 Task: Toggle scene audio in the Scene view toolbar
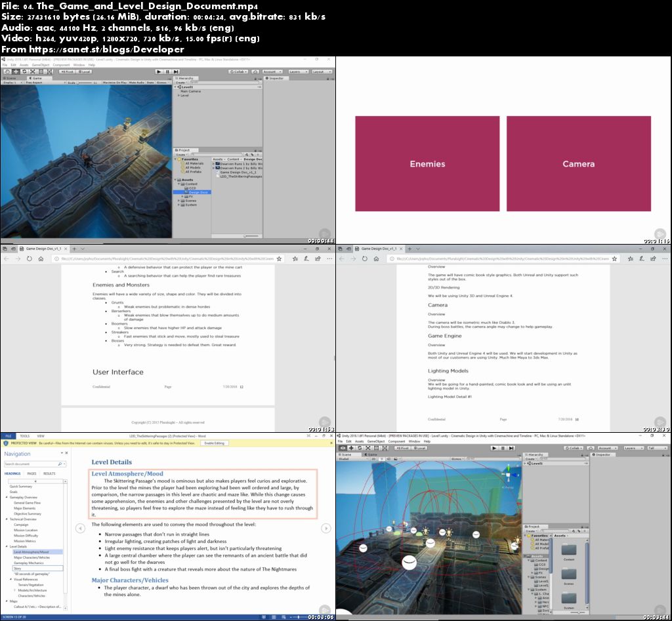[387, 458]
